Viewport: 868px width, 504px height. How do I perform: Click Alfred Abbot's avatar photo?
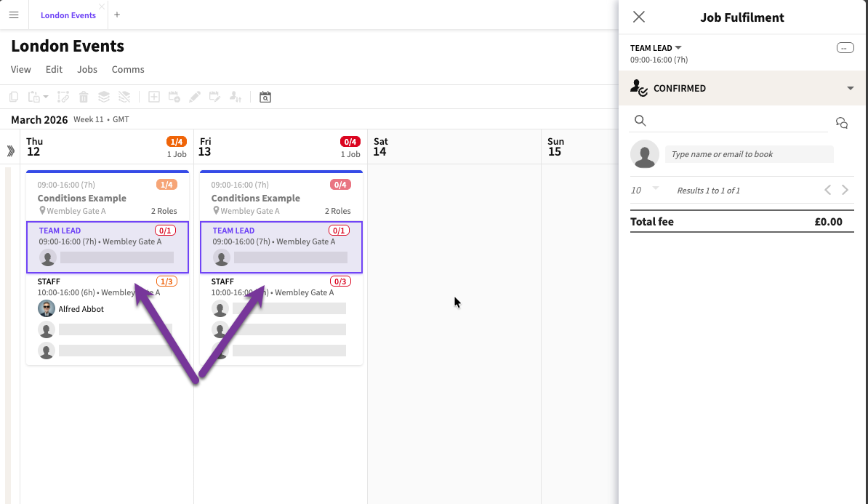click(47, 309)
